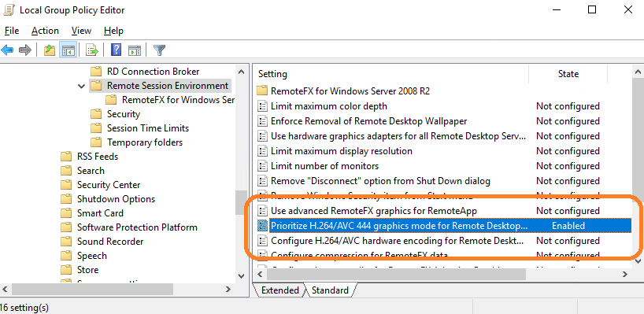This screenshot has height=314, width=644.
Task: Open the Action menu
Action: click(45, 31)
